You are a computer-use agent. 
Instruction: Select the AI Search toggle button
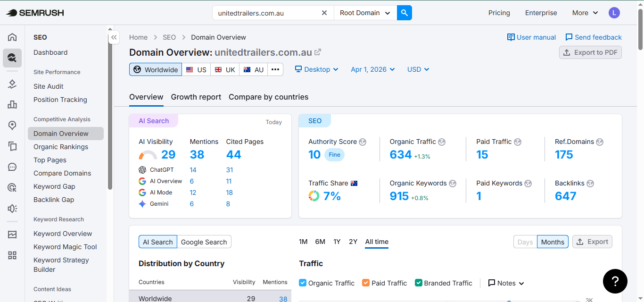(158, 242)
